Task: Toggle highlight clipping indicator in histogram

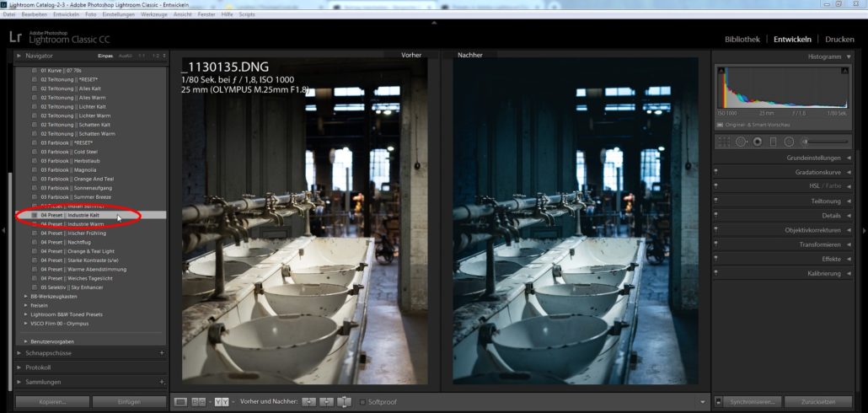Action: pyautogui.click(x=844, y=70)
